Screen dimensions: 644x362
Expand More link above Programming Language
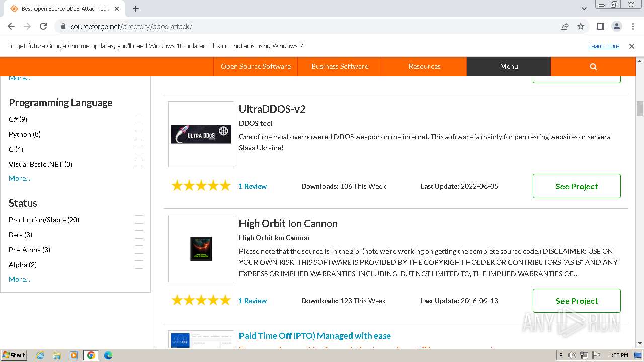[x=19, y=78]
